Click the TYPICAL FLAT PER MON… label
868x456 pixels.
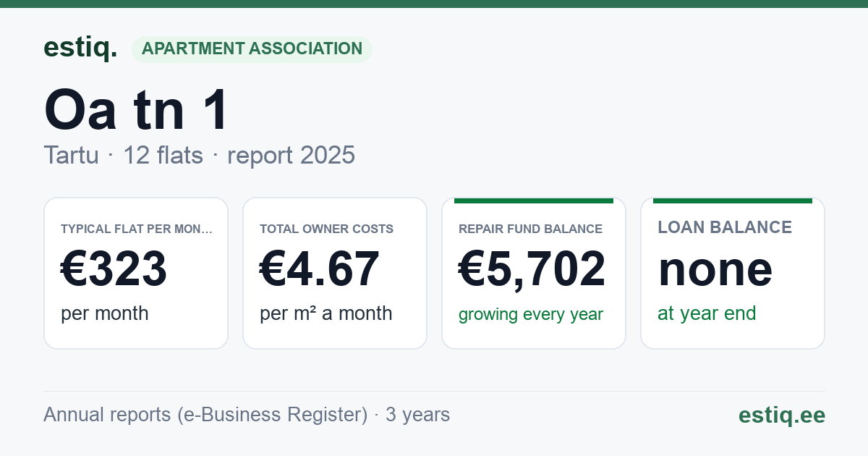[x=137, y=229]
